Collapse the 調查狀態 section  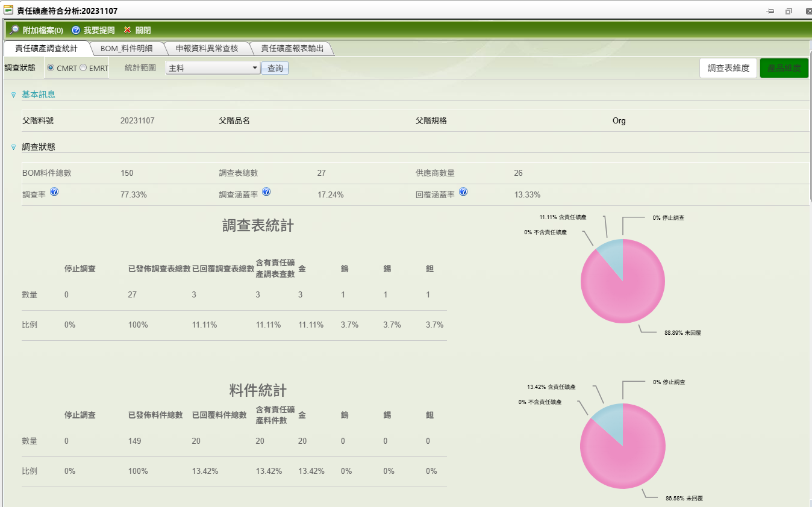point(14,146)
